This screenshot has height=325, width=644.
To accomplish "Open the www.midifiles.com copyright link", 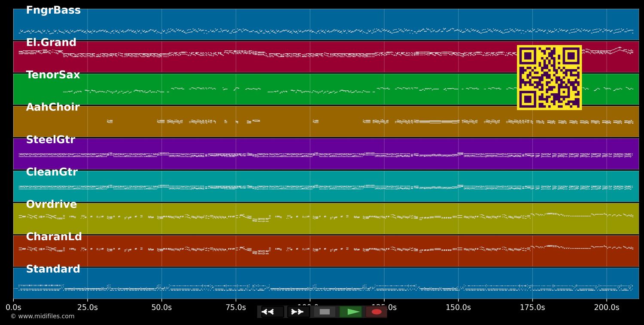I will [42, 316].
